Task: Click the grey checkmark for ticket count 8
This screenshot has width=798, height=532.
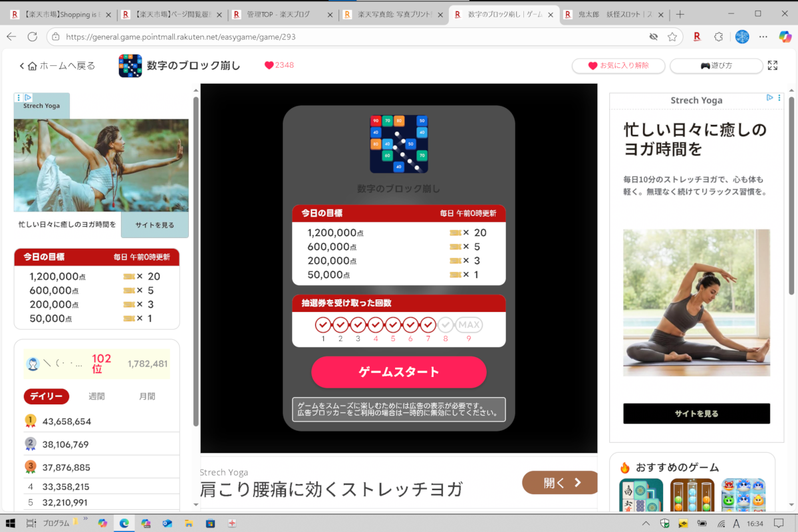Action: [446, 325]
